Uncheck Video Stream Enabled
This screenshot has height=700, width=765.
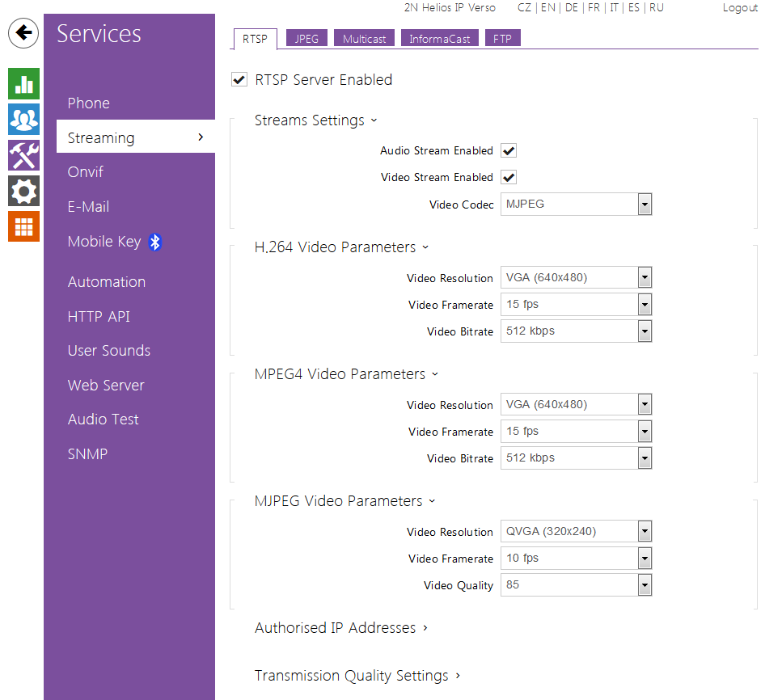point(509,178)
